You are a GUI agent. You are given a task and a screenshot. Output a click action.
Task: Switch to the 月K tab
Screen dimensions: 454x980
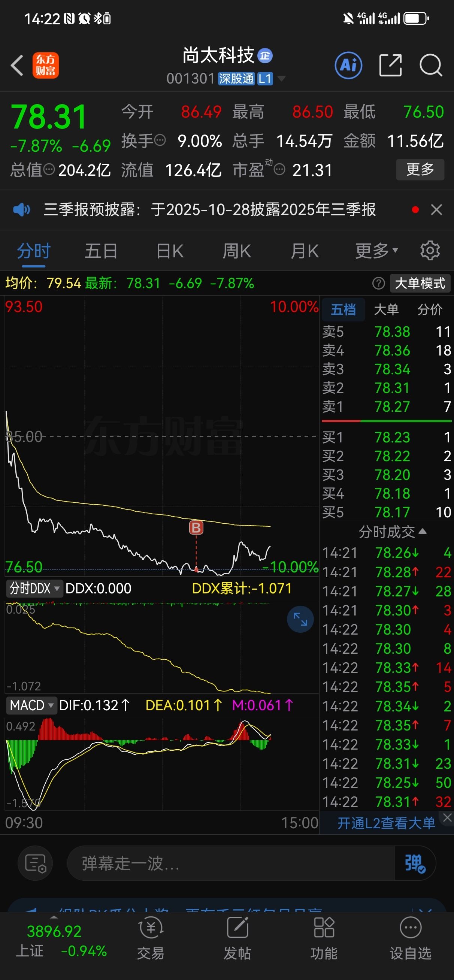pyautogui.click(x=305, y=251)
